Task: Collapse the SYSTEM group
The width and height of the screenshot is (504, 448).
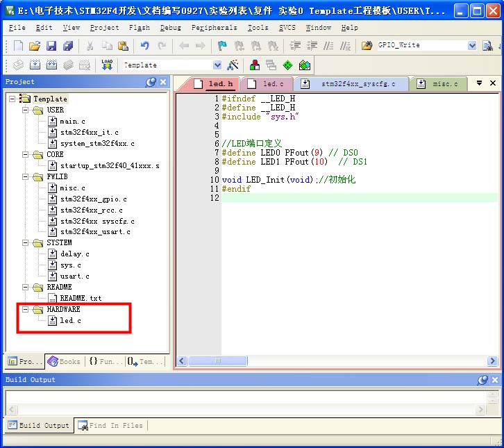Action: pos(25,243)
